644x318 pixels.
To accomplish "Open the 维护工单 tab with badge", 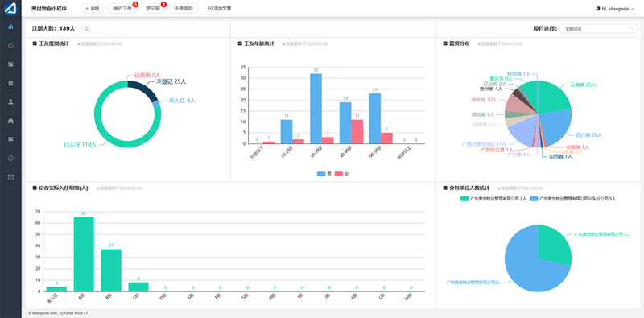I will [122, 8].
